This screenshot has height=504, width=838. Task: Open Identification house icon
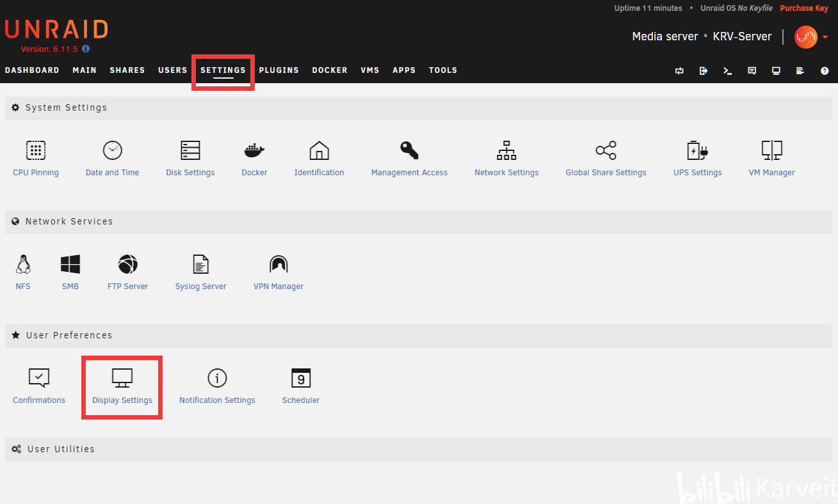coord(319,150)
